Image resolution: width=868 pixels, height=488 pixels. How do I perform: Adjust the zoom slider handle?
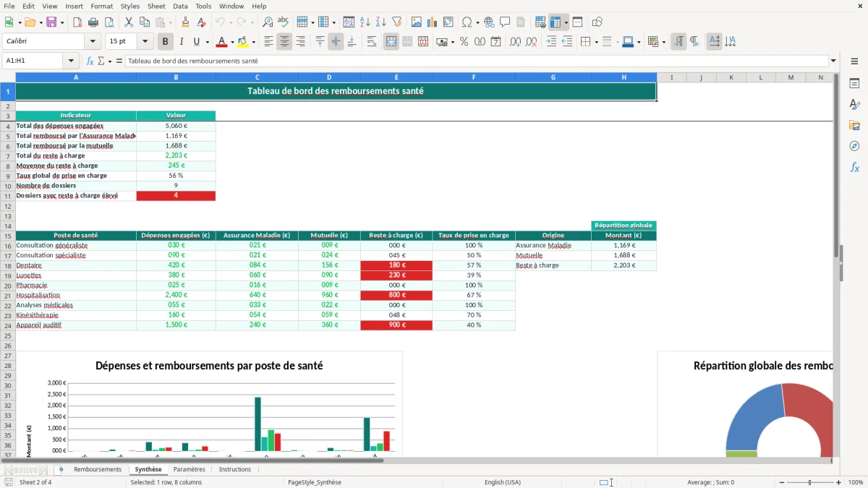pyautogui.click(x=810, y=482)
